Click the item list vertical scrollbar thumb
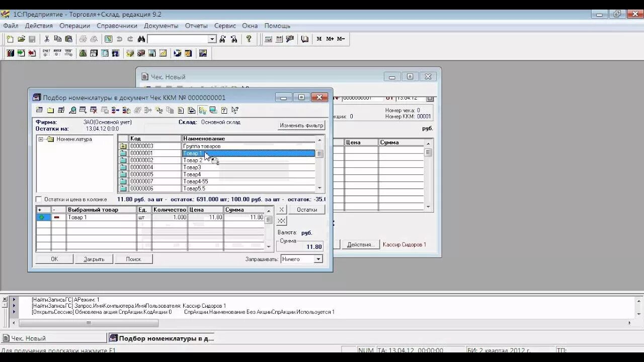The width and height of the screenshot is (644, 362). [x=319, y=154]
